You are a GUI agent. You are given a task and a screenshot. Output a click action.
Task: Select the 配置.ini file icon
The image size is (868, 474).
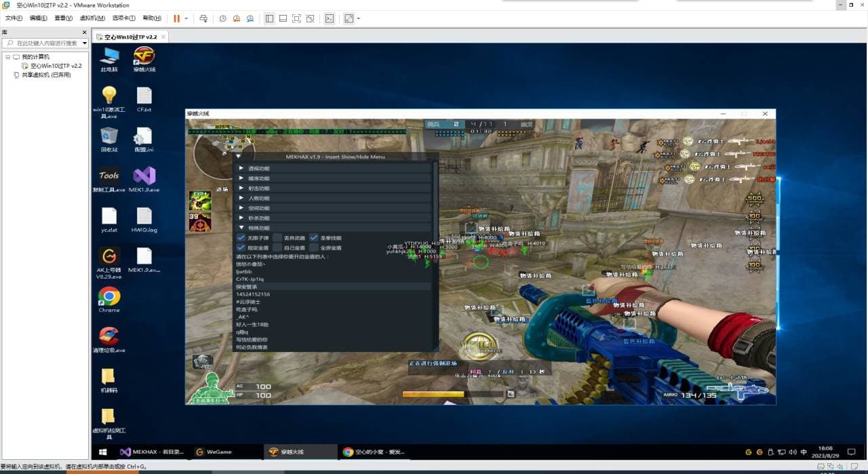144,140
